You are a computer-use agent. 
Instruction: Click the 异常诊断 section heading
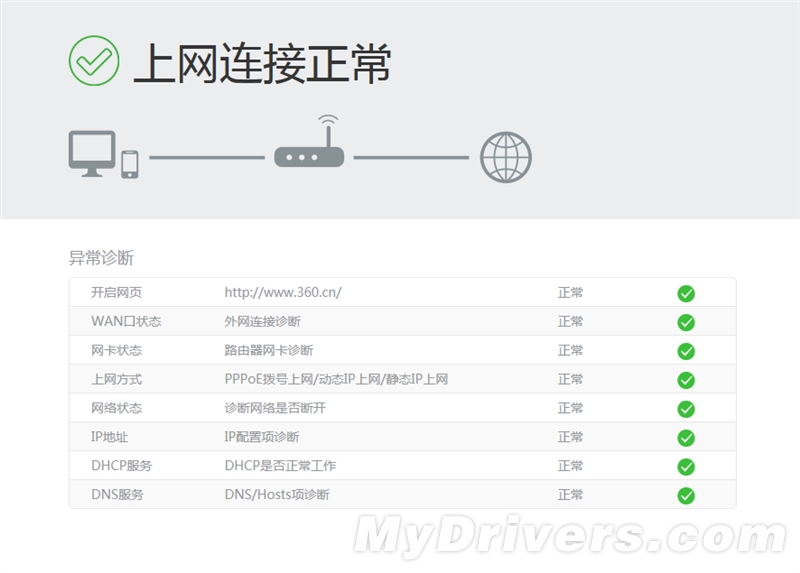101,258
